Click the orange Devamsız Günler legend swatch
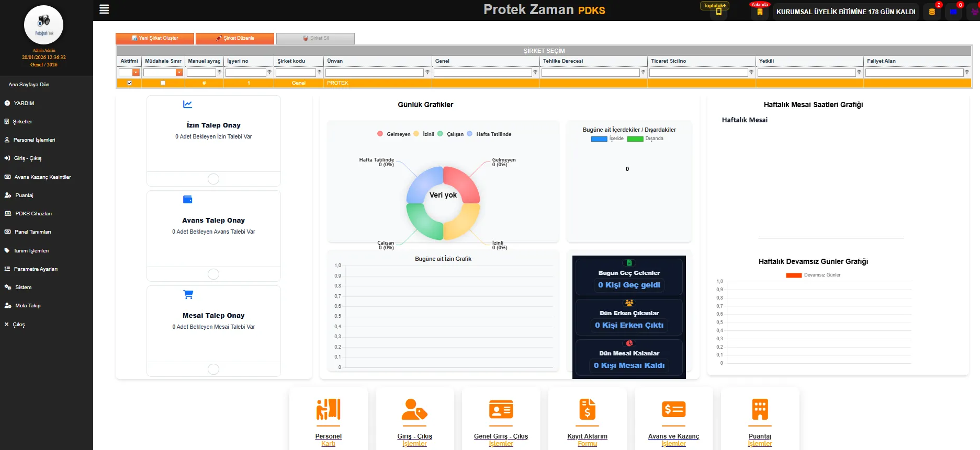Viewport: 980px width, 450px height. 794,275
